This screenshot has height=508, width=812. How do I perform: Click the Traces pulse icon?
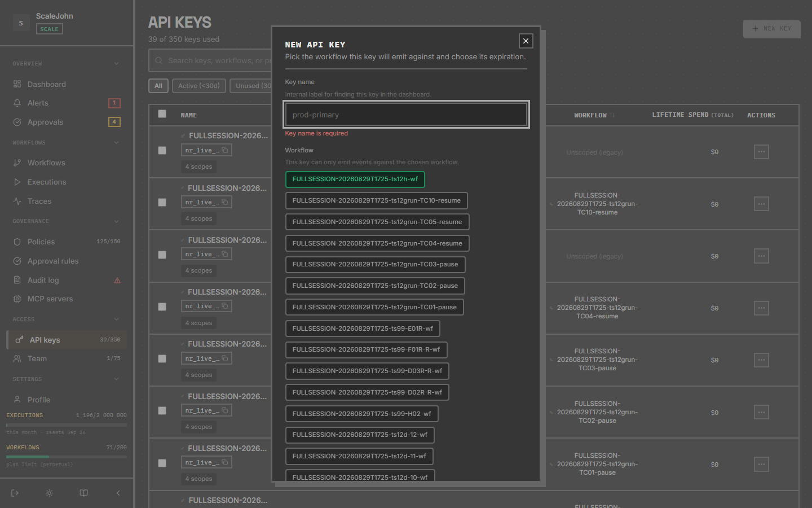coord(17,201)
